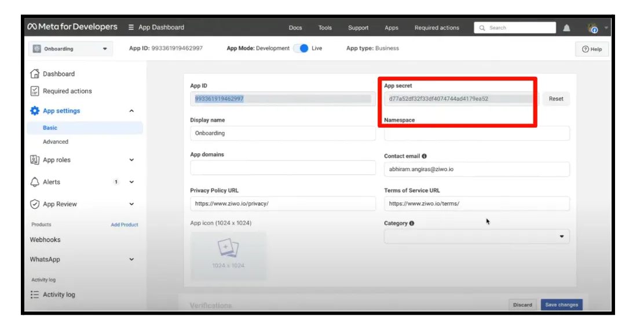Image resolution: width=644 pixels, height=327 pixels.
Task: Click the App Review shield icon
Action: pyautogui.click(x=35, y=204)
